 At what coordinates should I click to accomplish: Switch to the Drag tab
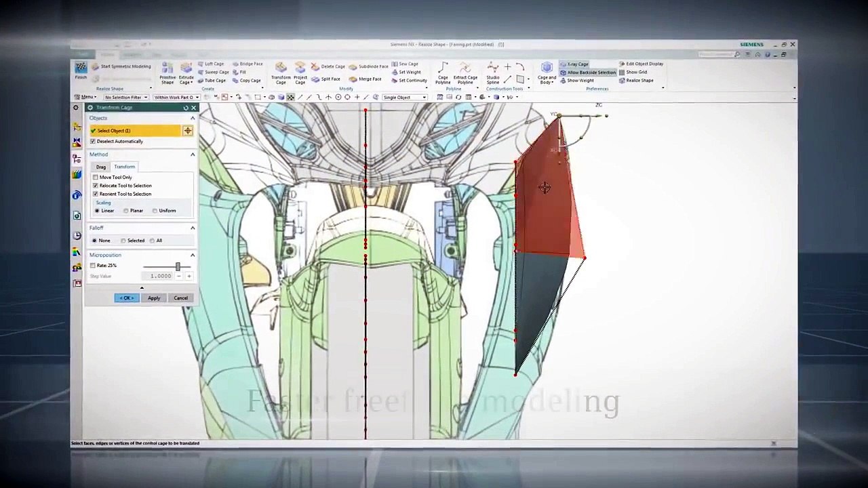click(101, 167)
